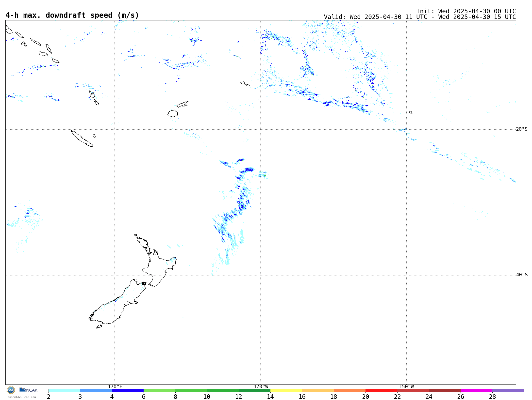Click Stewart Island below South Island
Screen dimensions: 532x400
click(99, 326)
